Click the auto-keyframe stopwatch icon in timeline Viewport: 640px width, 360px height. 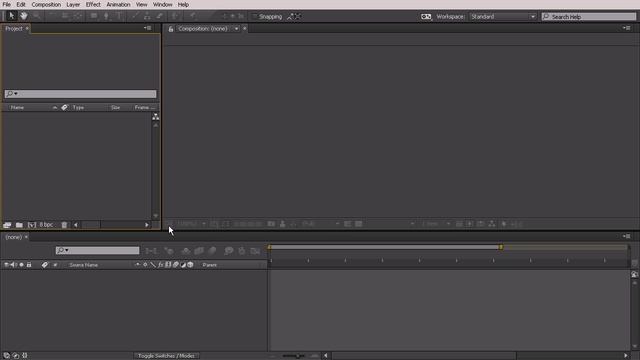tap(242, 251)
